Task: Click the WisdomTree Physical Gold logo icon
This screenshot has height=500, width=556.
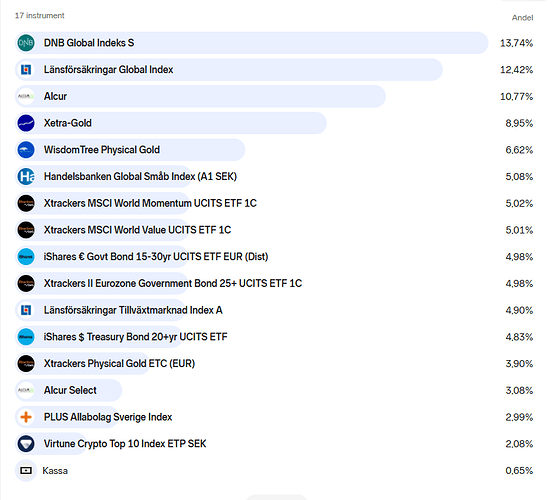Action: pos(26,150)
